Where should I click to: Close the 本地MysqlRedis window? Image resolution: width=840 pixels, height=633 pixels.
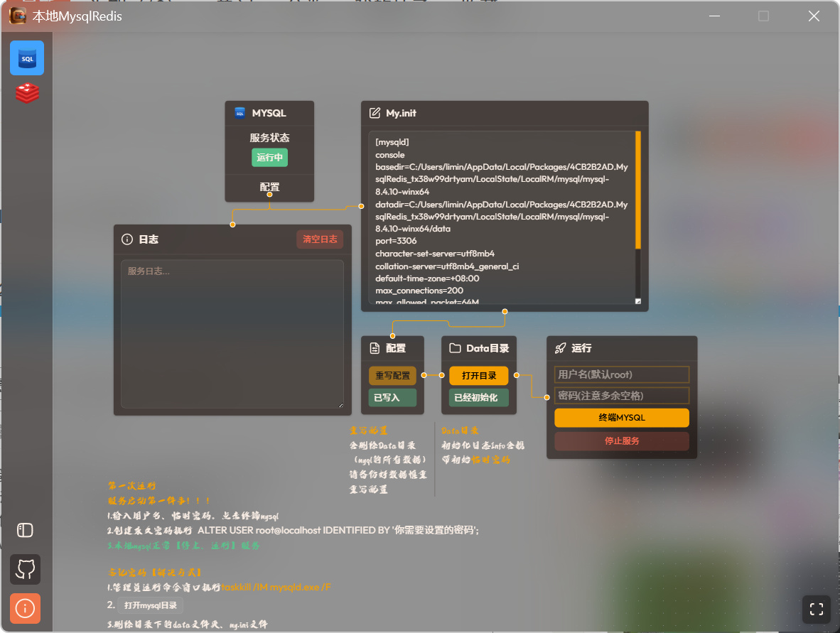814,16
